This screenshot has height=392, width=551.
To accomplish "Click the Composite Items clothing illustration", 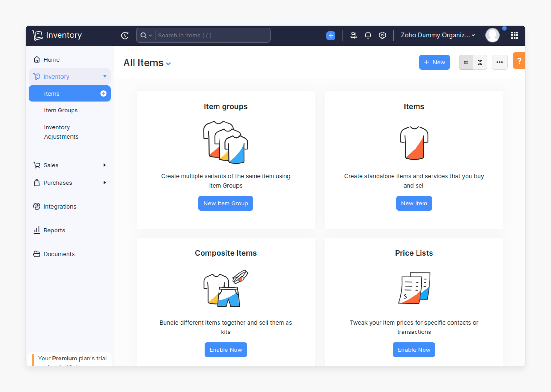I will tap(226, 288).
